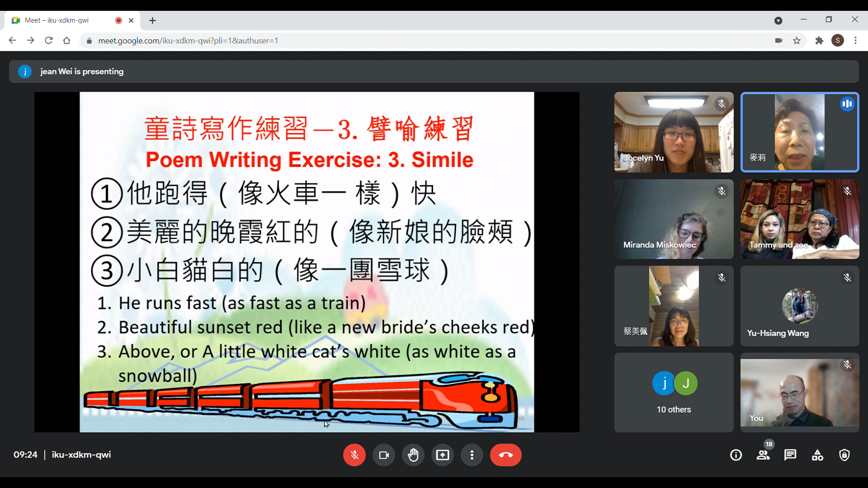Select Miranda Miskowiec's video tile
Image resolution: width=868 pixels, height=488 pixels.
(674, 219)
